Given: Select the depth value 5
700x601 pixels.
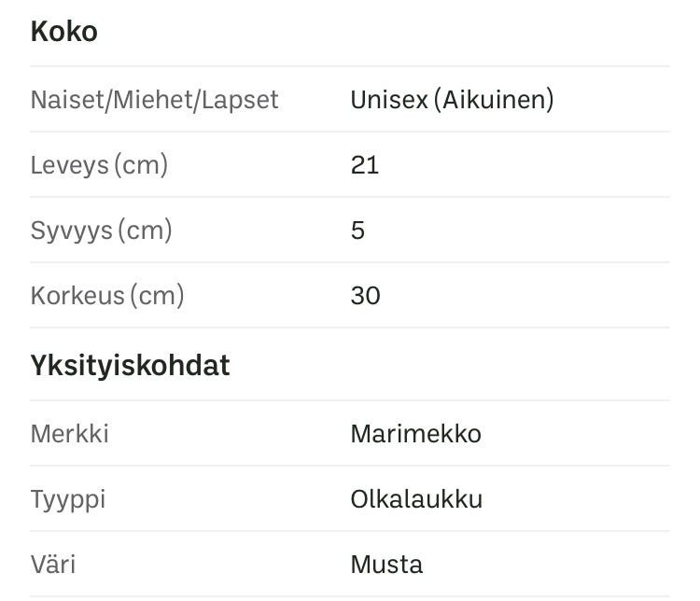Looking at the screenshot, I should click(358, 231).
